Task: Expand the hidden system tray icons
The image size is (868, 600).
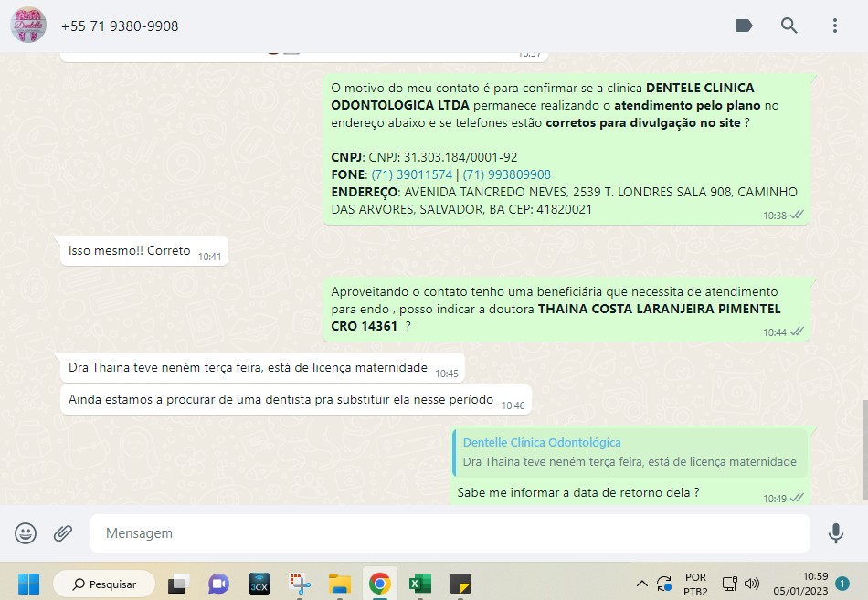Action: pos(642,584)
